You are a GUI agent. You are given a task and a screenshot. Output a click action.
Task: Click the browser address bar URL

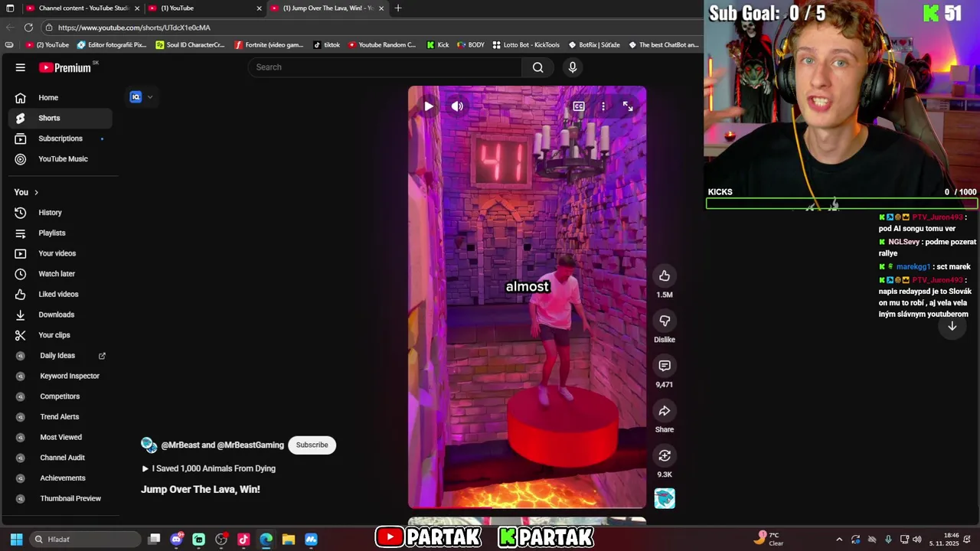coord(134,28)
